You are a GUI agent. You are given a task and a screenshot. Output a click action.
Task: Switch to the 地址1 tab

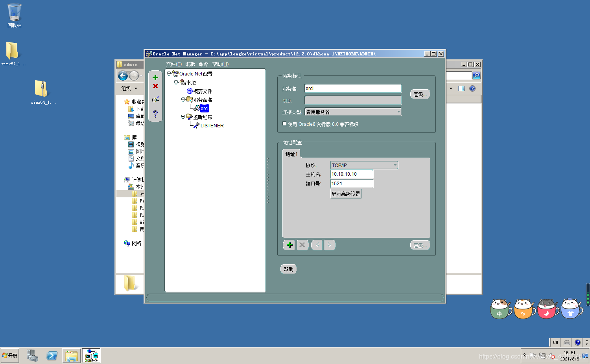click(291, 154)
